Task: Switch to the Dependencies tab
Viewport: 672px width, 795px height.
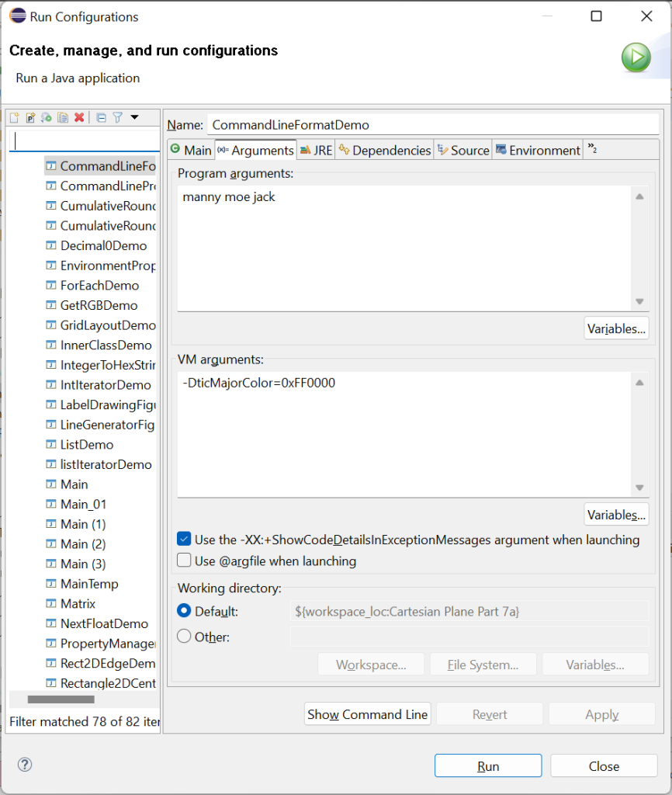Action: tap(384, 150)
